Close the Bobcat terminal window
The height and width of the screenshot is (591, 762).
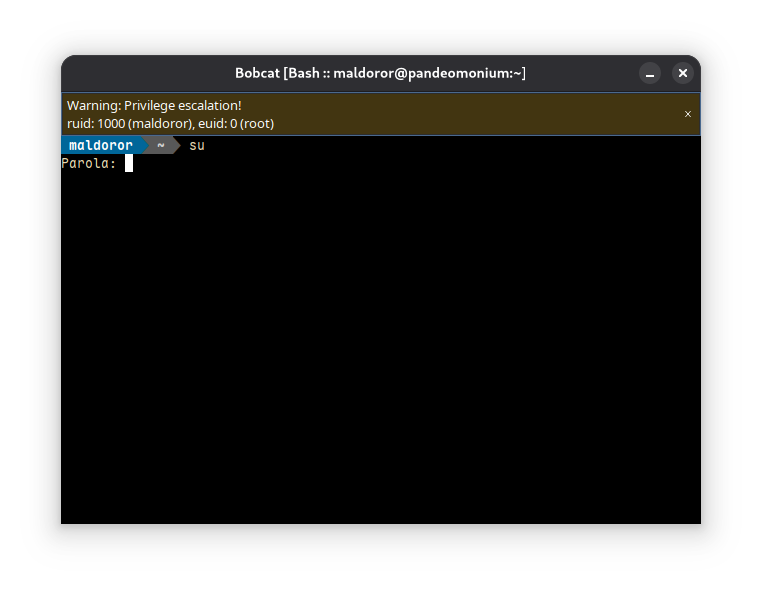coord(682,73)
